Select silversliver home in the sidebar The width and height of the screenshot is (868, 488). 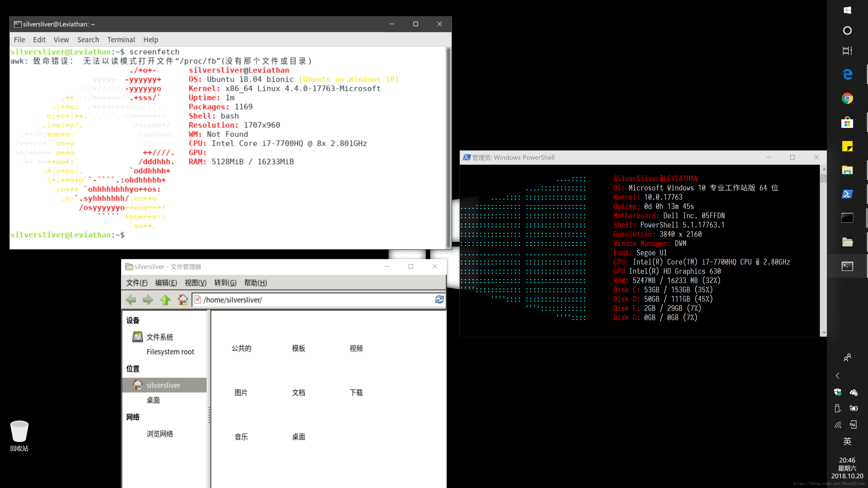[x=164, y=385]
